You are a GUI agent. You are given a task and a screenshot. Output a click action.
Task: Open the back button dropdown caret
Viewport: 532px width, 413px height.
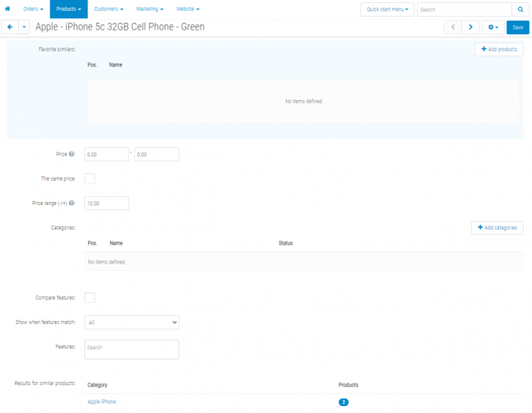24,27
